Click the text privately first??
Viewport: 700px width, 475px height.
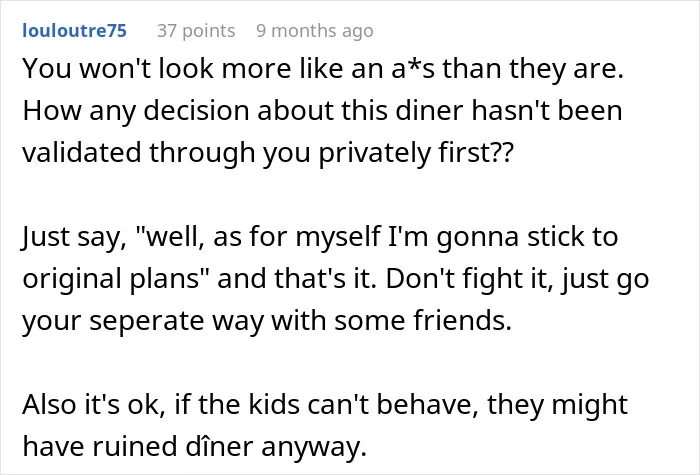(x=416, y=153)
